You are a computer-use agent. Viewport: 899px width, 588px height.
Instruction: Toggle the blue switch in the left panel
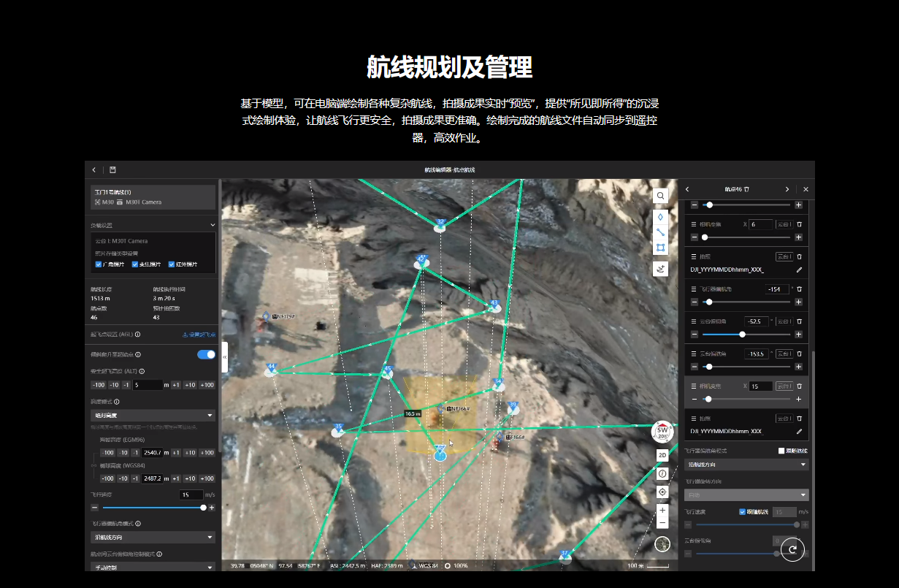pos(206,354)
